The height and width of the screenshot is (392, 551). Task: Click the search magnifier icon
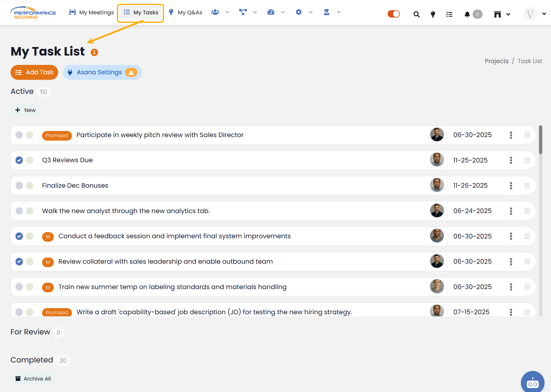coord(417,14)
